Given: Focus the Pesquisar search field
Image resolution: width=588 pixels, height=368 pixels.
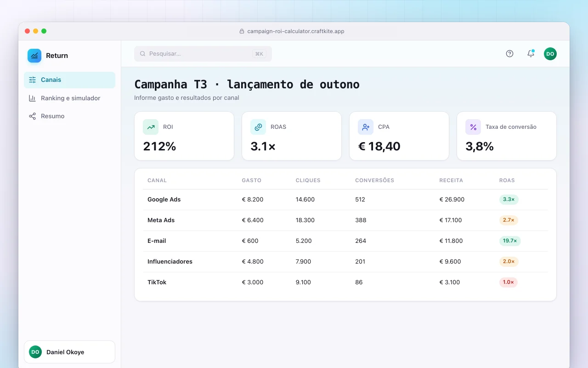Looking at the screenshot, I should pos(203,54).
